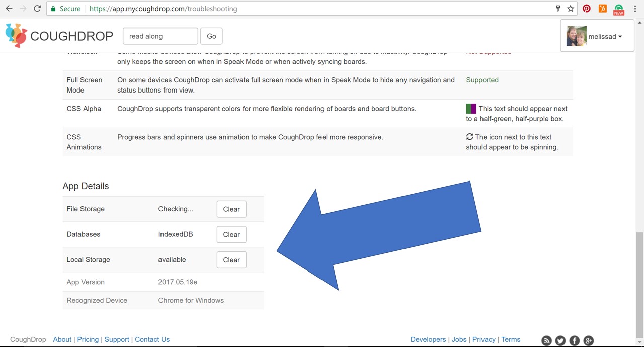This screenshot has height=362, width=644.
Task: Click the browser address bar URL
Action: [x=163, y=9]
